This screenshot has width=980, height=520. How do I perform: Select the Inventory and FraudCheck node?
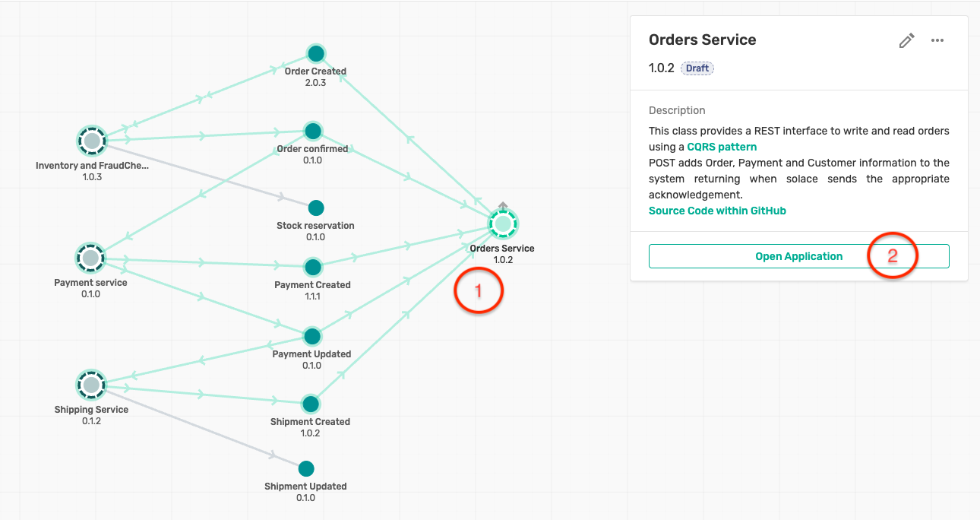(92, 140)
